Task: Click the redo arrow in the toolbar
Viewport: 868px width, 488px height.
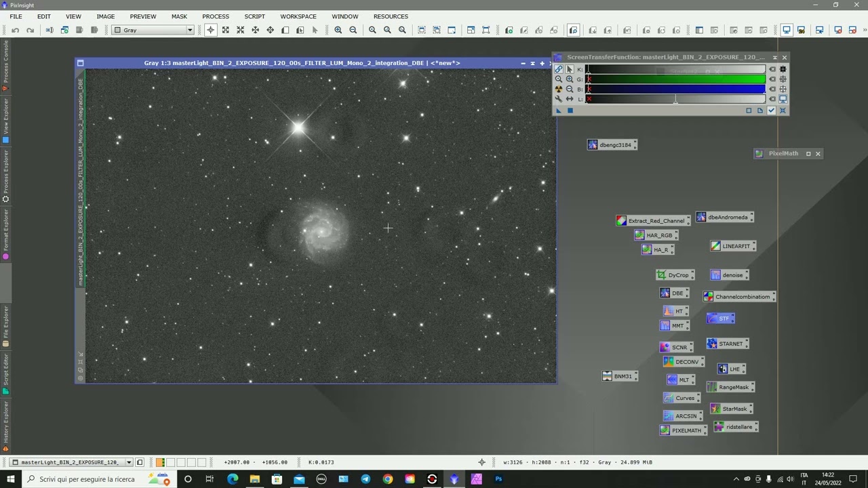Action: tap(30, 30)
